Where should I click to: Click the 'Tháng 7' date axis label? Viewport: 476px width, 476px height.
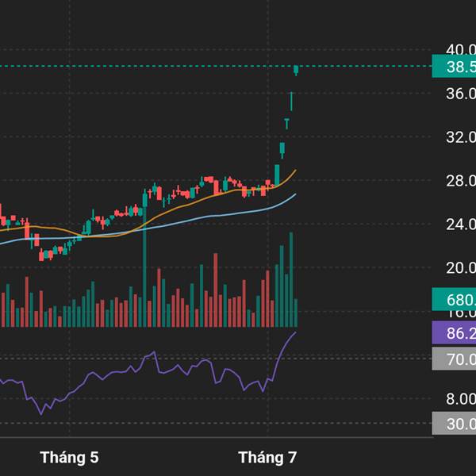(x=268, y=457)
